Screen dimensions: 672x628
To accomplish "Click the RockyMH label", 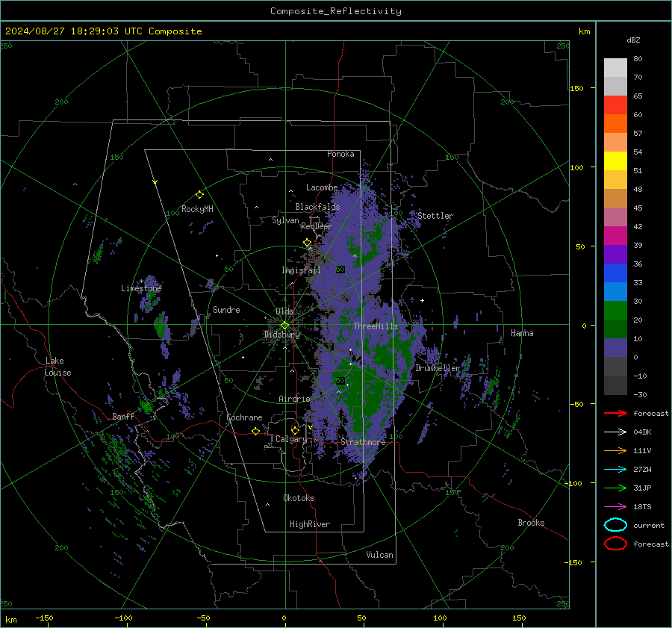I will (x=197, y=209).
